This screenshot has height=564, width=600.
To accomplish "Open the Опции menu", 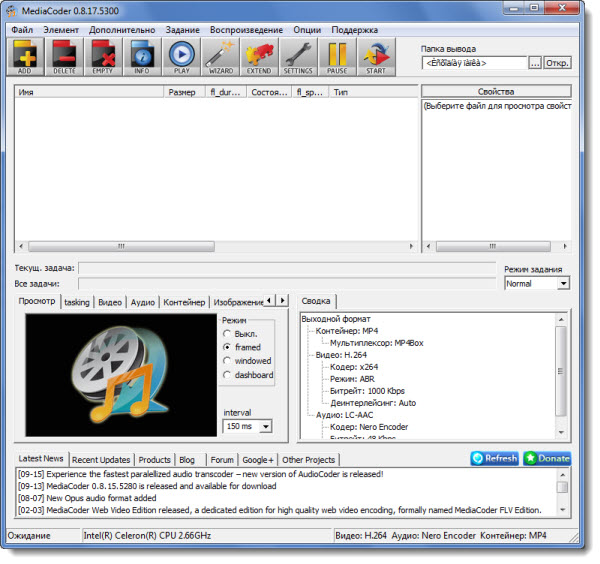I will click(308, 30).
